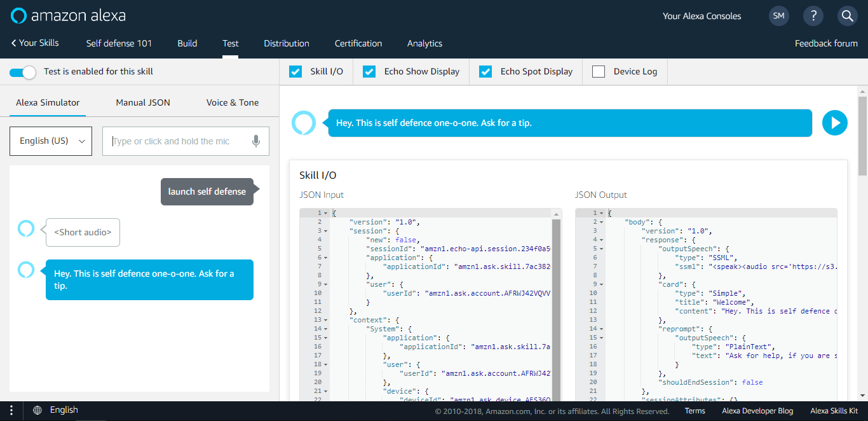Open Your Alexa Consoles menu
868x421 pixels.
[702, 16]
